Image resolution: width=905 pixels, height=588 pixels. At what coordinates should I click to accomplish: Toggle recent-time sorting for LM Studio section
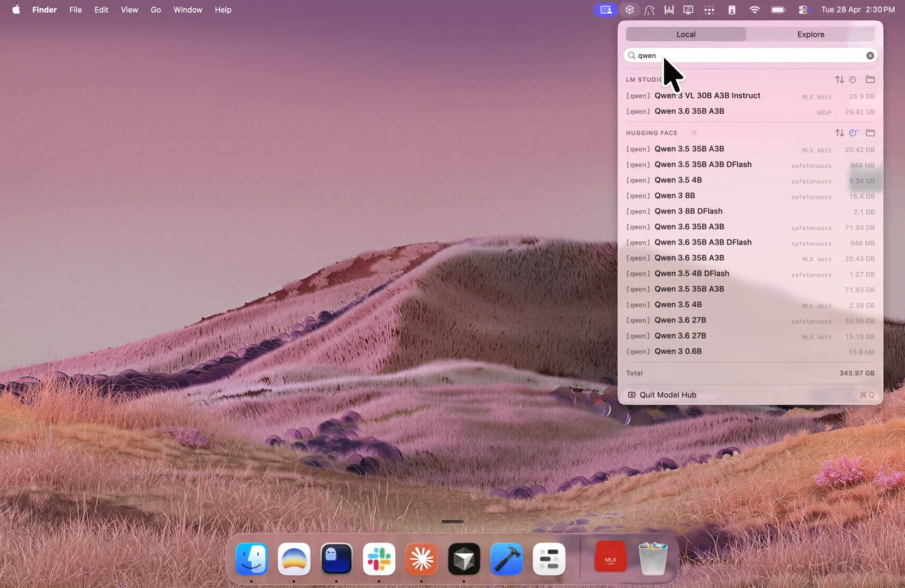[x=853, y=79]
